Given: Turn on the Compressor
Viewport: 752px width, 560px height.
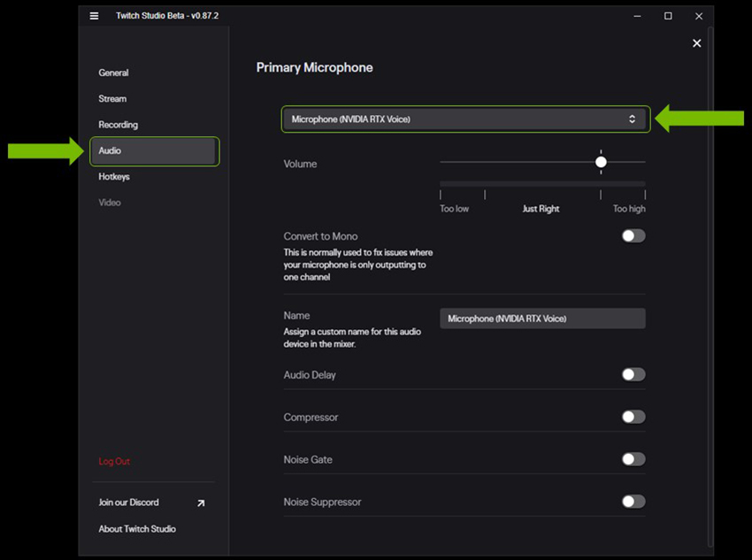Looking at the screenshot, I should pyautogui.click(x=633, y=417).
